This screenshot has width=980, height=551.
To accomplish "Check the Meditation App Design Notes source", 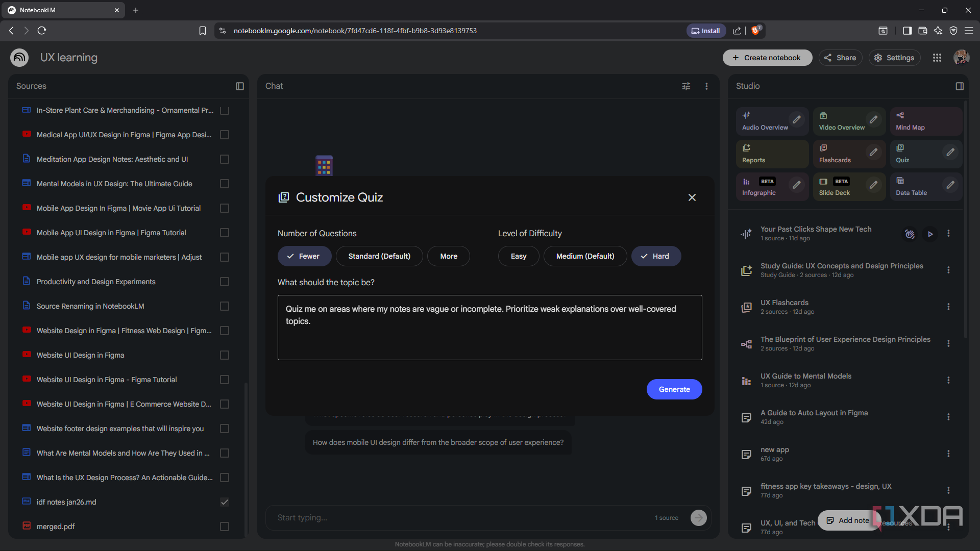I will 224,159.
